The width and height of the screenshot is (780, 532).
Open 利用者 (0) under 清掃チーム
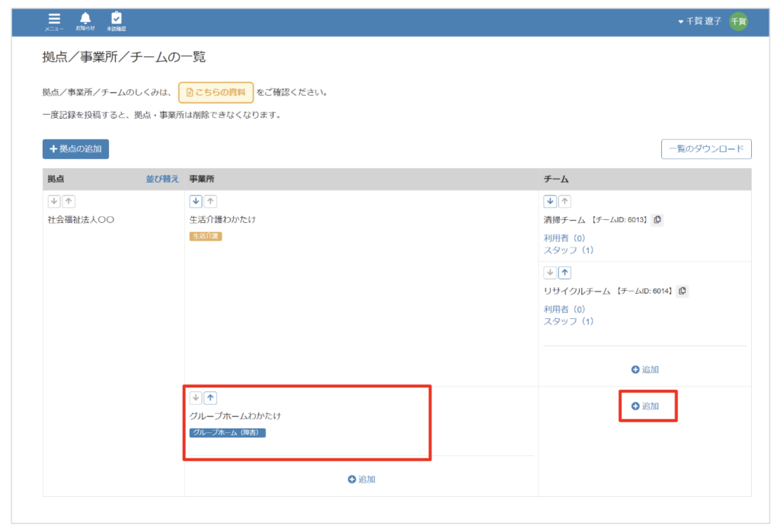click(x=564, y=238)
